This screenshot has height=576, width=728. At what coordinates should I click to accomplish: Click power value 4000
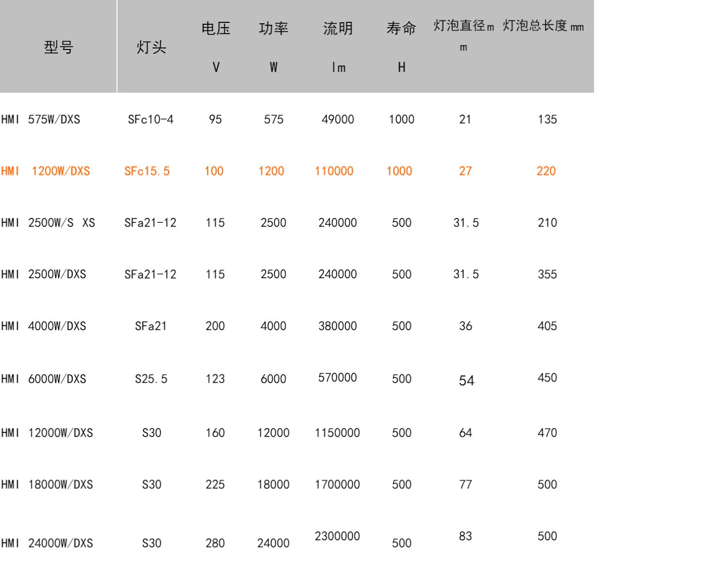click(x=273, y=326)
